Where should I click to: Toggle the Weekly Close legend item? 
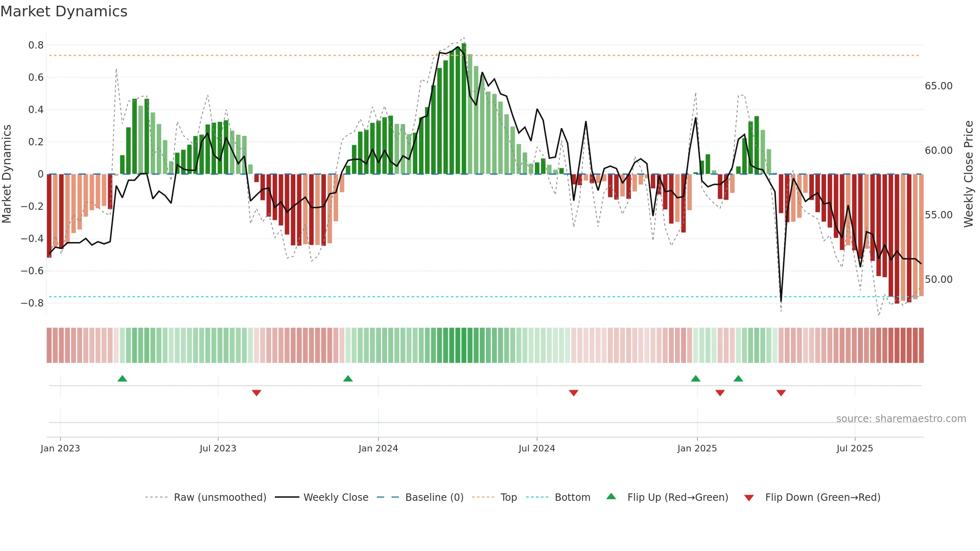click(x=322, y=497)
